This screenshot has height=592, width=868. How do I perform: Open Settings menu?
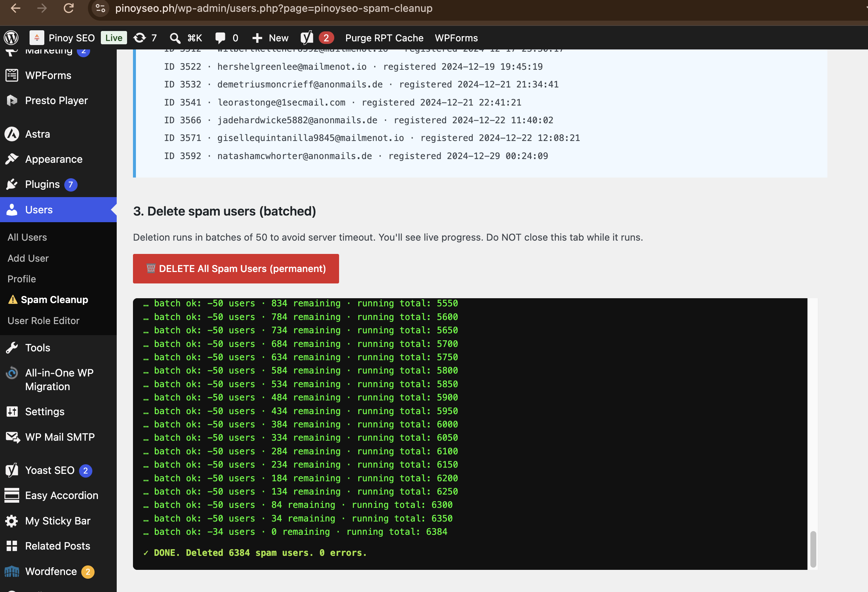[44, 412]
